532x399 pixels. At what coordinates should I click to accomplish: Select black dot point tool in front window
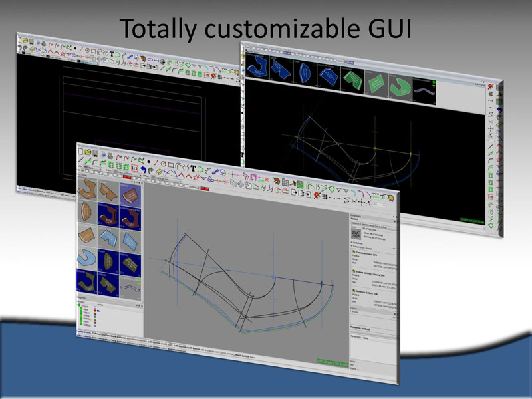[148, 162]
